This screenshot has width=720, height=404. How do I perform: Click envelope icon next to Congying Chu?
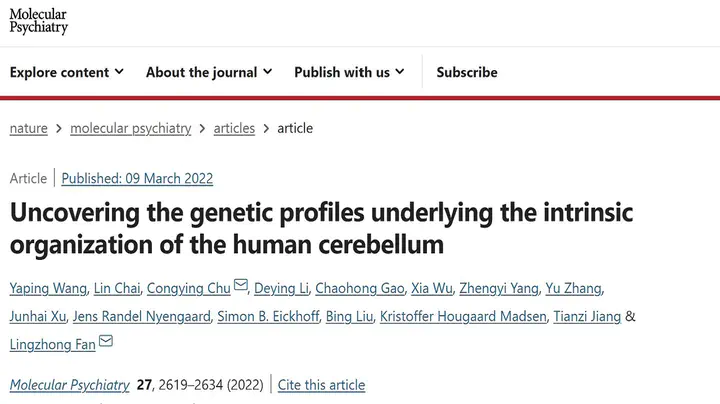coord(241,285)
